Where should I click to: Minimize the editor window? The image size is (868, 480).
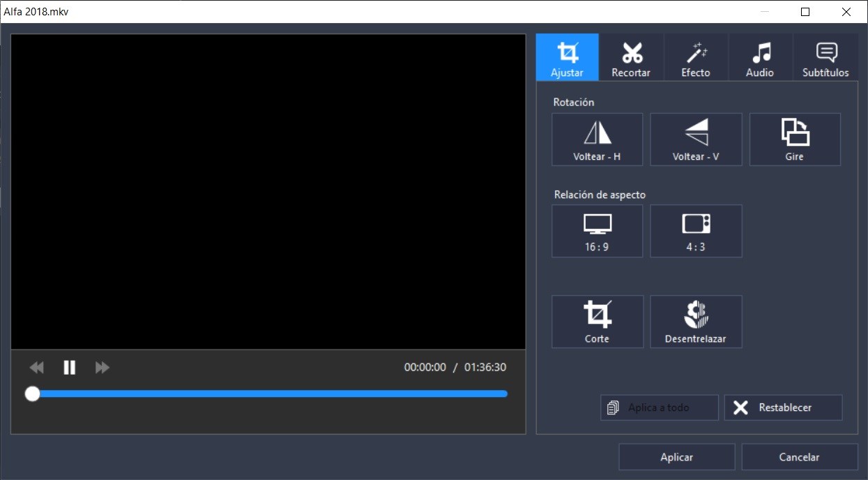tap(764, 12)
